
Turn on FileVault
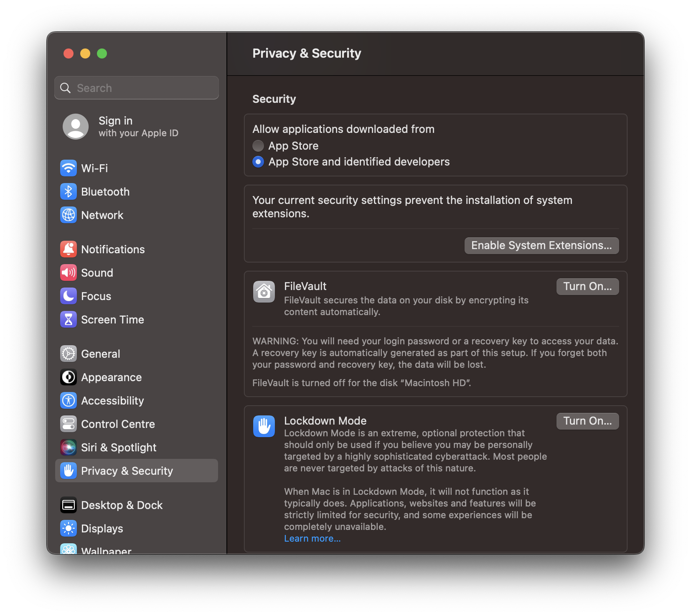click(x=587, y=287)
